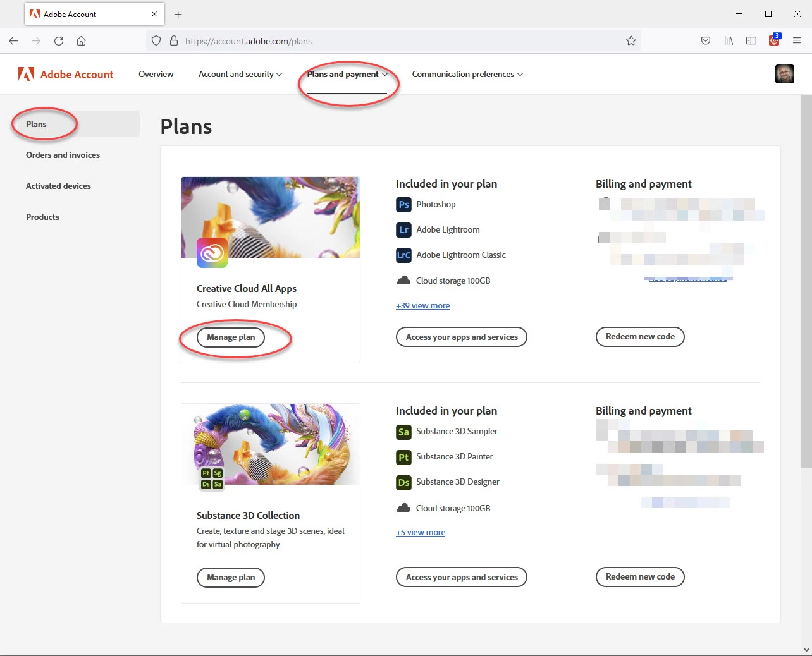The width and height of the screenshot is (812, 656).
Task: Click the Photoshop Ps icon
Action: coord(403,205)
